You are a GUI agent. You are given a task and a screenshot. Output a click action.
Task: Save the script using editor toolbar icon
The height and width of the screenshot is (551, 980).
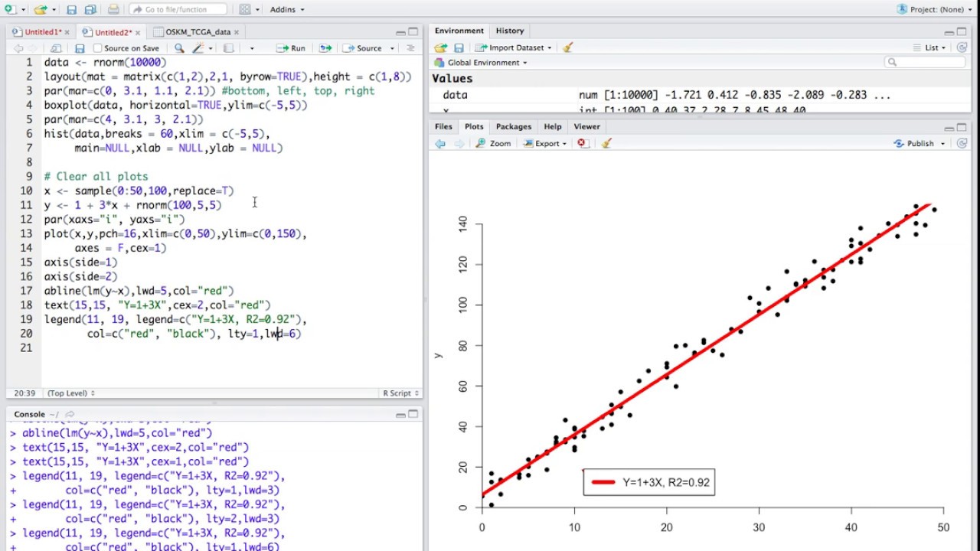coord(80,48)
